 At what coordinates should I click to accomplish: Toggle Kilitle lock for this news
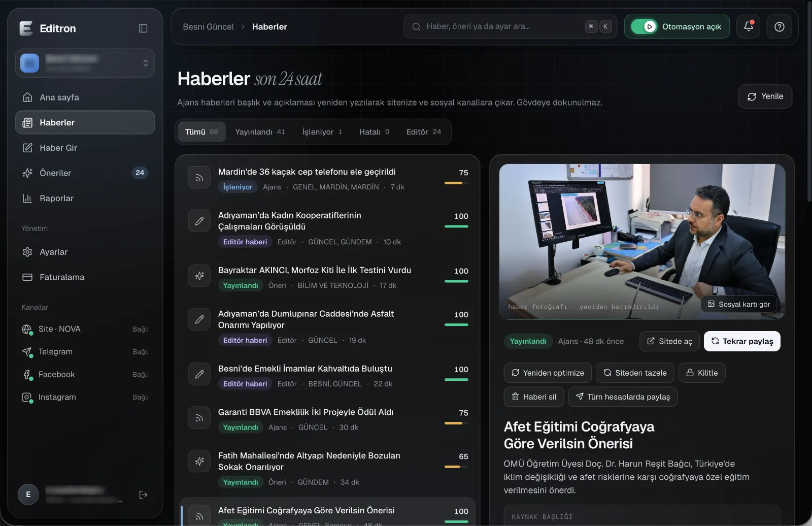tap(702, 373)
